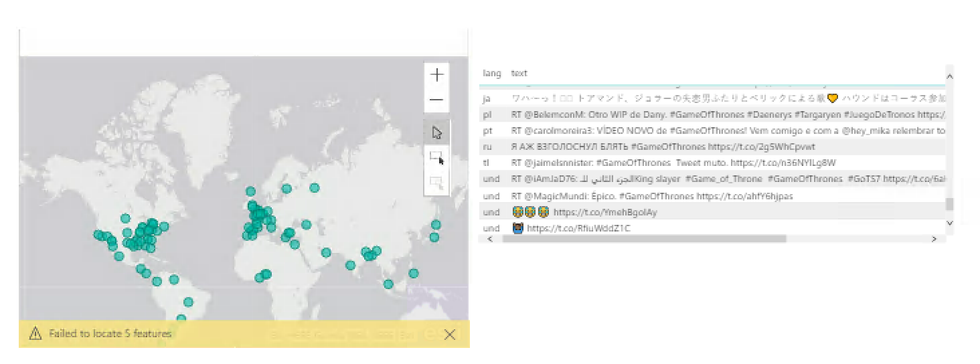980x364 pixels.
Task: Zoom out of the map with minus button
Action: click(x=436, y=100)
